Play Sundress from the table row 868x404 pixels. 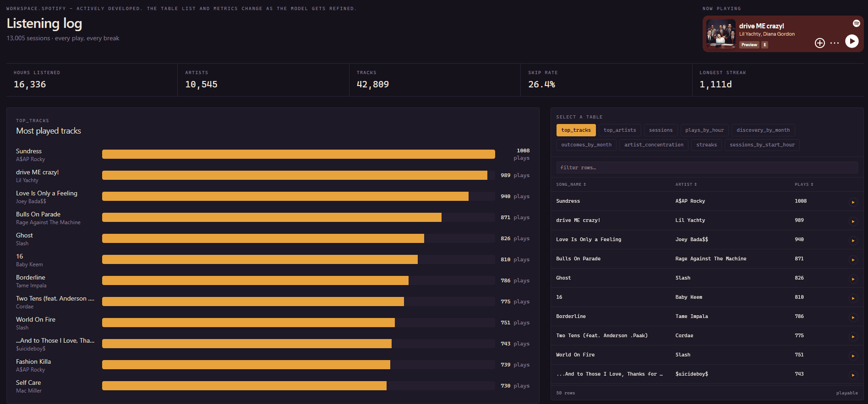point(853,202)
